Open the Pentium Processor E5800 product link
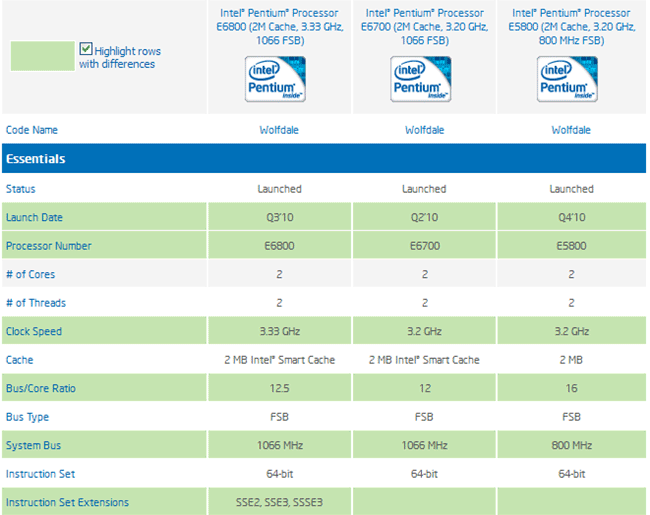The height and width of the screenshot is (515, 650). (569, 28)
